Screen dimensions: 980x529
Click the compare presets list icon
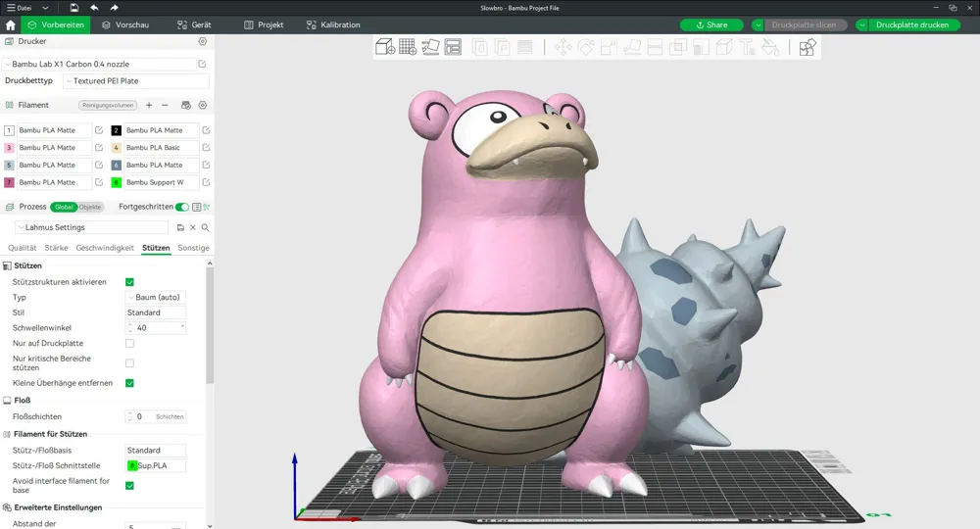[x=197, y=207]
